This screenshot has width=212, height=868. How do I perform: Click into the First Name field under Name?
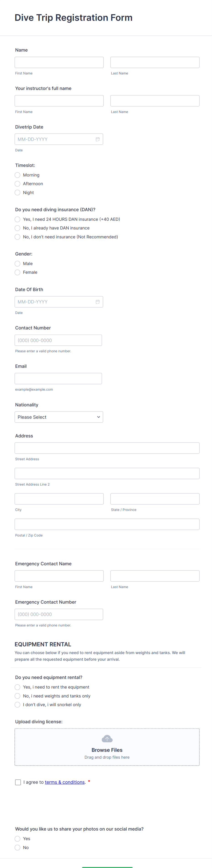pyautogui.click(x=59, y=62)
